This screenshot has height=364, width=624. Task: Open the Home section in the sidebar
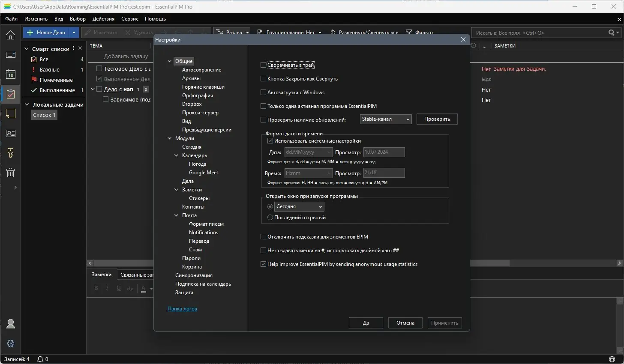point(10,35)
